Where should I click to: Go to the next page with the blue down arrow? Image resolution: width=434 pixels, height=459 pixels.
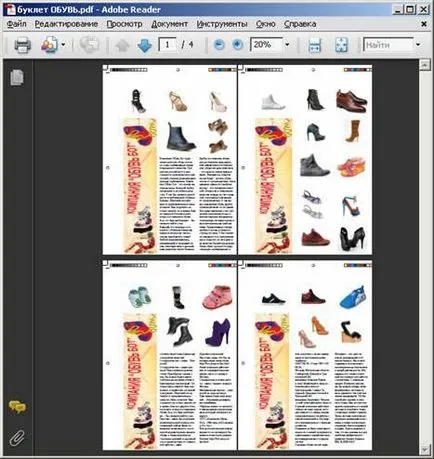point(144,45)
